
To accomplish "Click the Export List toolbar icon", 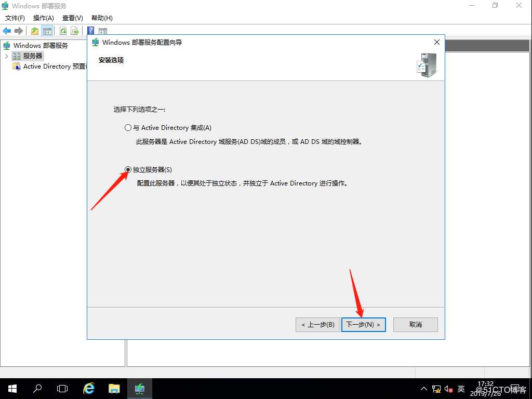I will (x=75, y=31).
